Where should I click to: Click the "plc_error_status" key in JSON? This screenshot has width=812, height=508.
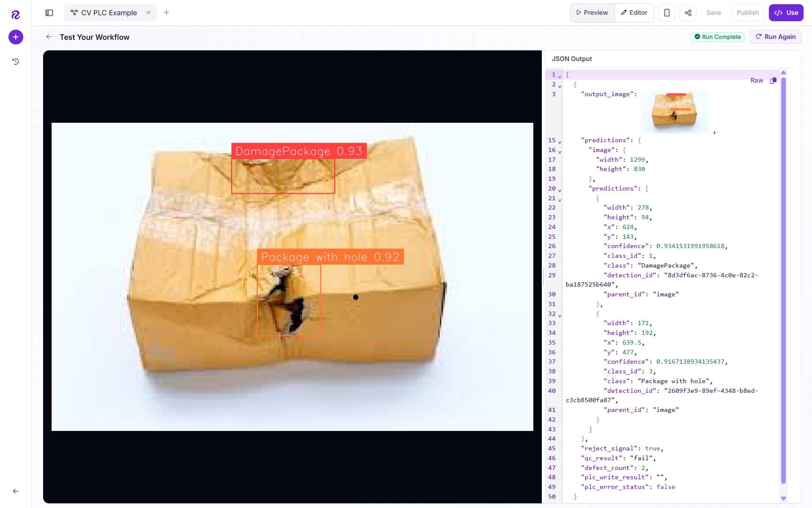click(615, 487)
